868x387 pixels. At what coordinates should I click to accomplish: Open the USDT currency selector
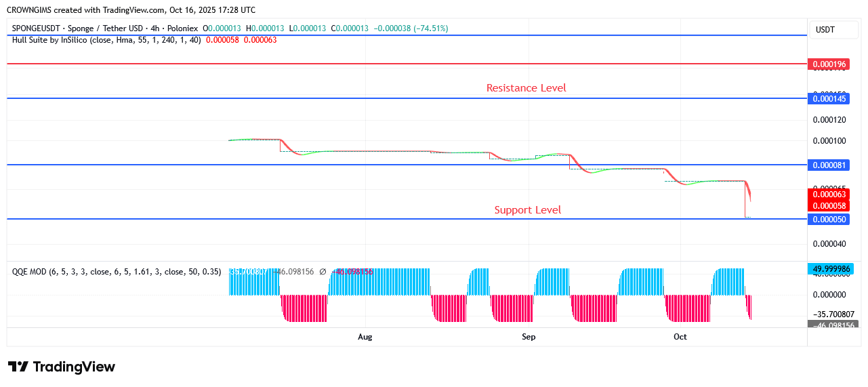coord(825,30)
